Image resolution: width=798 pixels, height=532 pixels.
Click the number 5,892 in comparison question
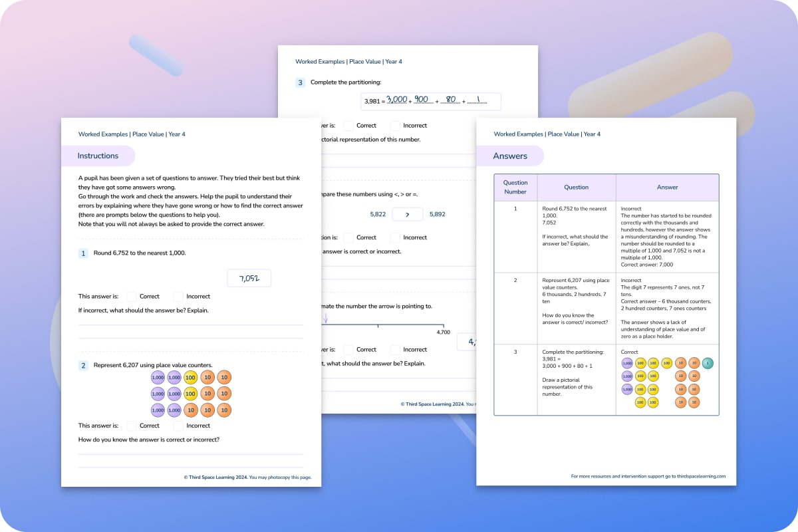pos(438,215)
